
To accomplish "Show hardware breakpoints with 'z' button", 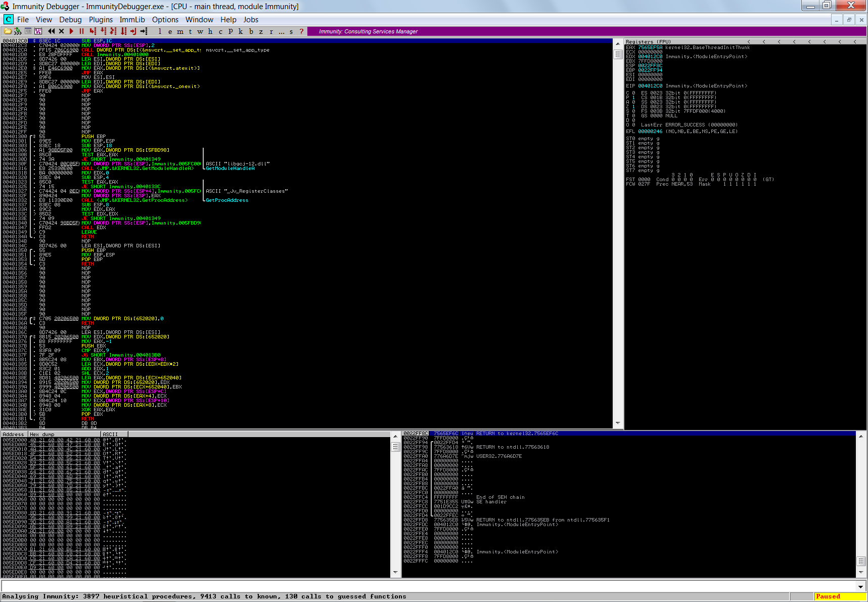I will click(x=261, y=31).
